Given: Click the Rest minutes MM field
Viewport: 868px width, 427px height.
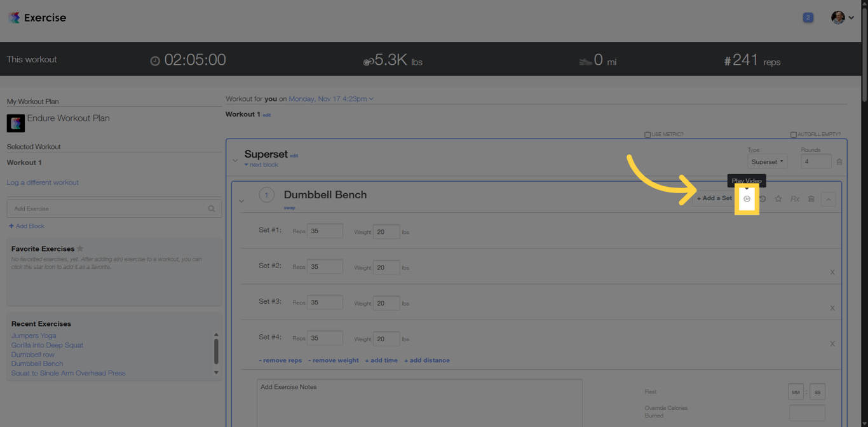Looking at the screenshot, I should point(796,392).
